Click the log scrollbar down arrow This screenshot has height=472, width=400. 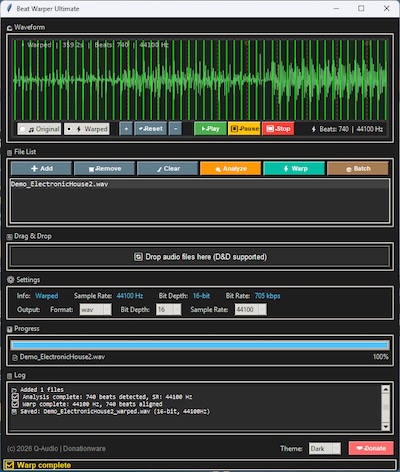coord(386,426)
